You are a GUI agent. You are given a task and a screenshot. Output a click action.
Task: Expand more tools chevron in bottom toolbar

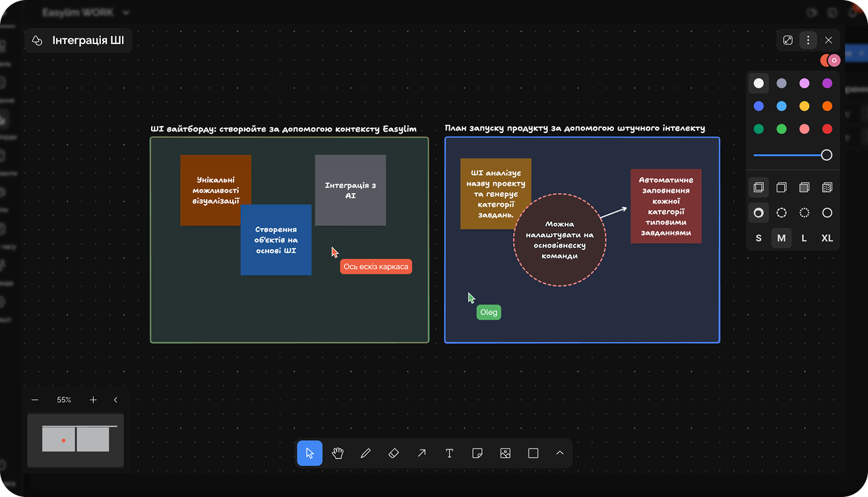[x=560, y=453]
